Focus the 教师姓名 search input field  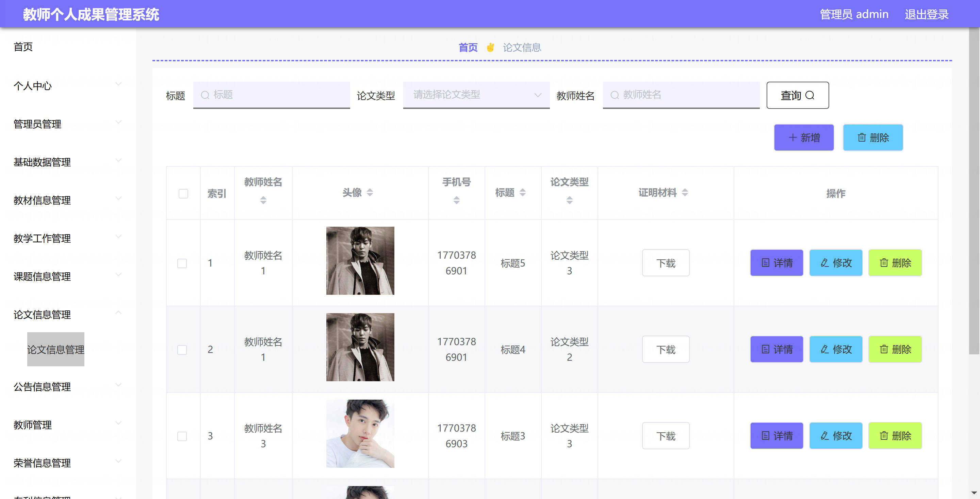point(681,95)
